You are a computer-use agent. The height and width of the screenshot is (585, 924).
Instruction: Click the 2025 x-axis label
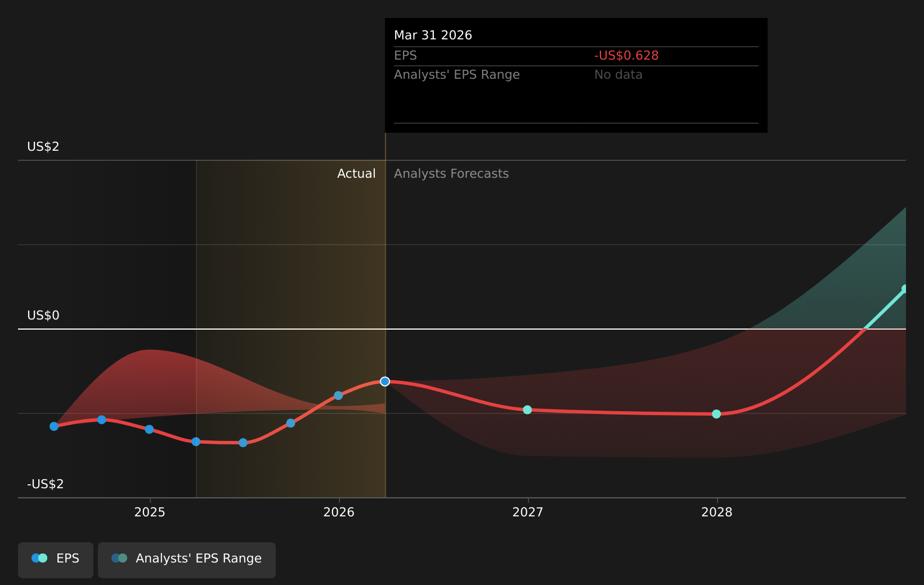pyautogui.click(x=150, y=512)
